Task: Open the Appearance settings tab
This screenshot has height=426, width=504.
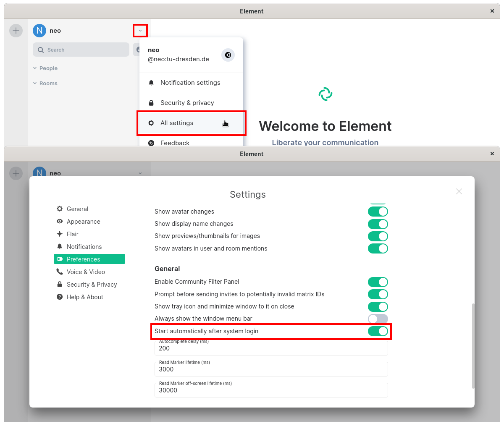Action: (89, 222)
